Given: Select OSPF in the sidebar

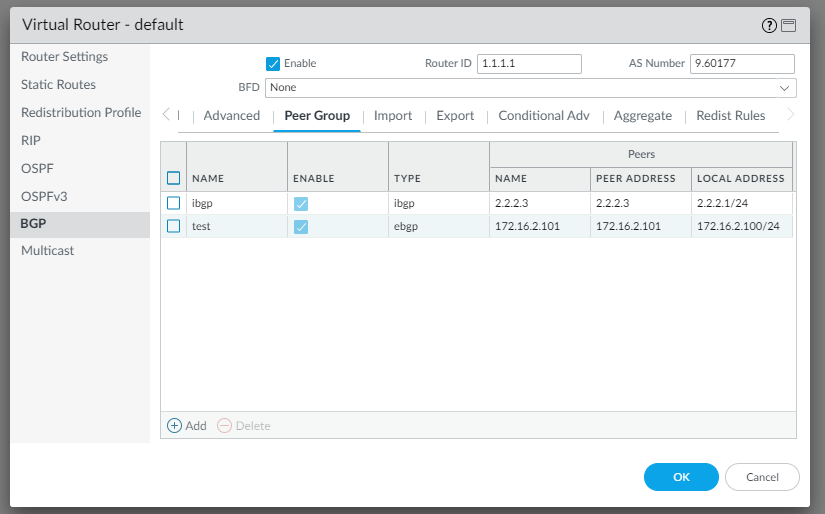Looking at the screenshot, I should pos(38,169).
